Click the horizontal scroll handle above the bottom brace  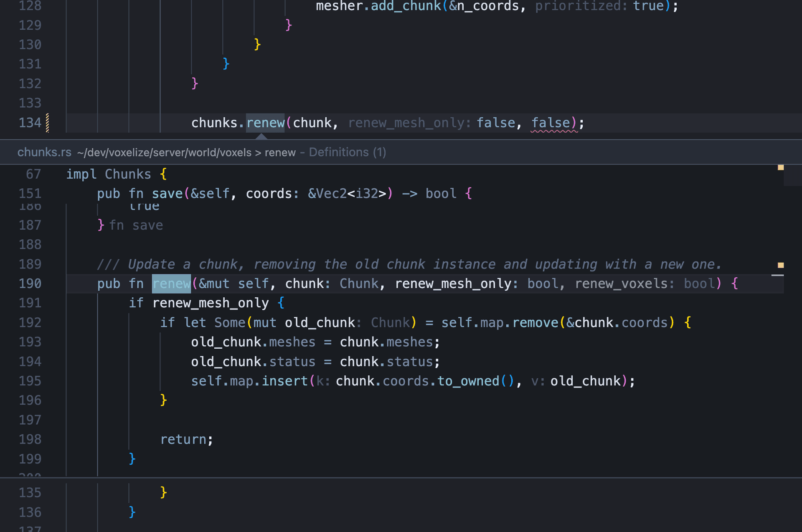(x=777, y=274)
